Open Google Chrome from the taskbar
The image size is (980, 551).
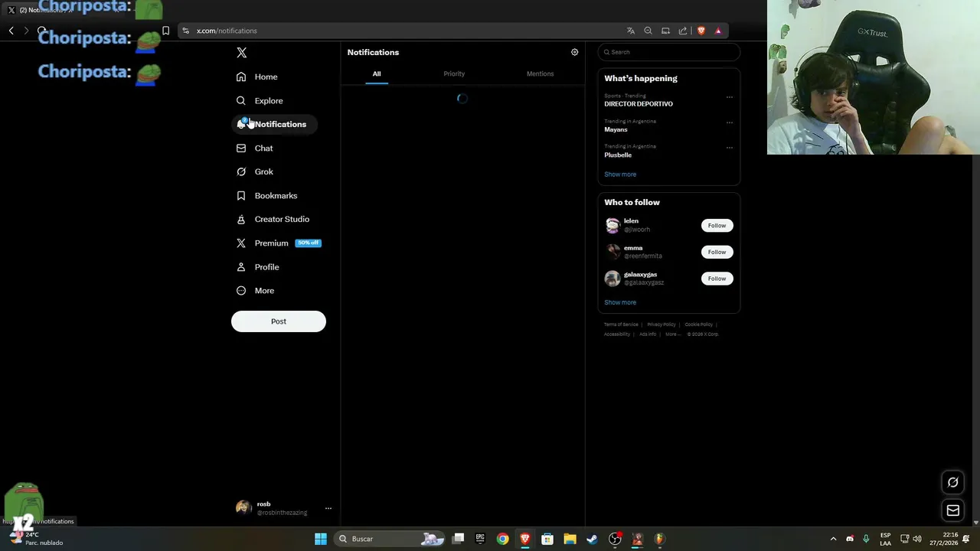502,539
